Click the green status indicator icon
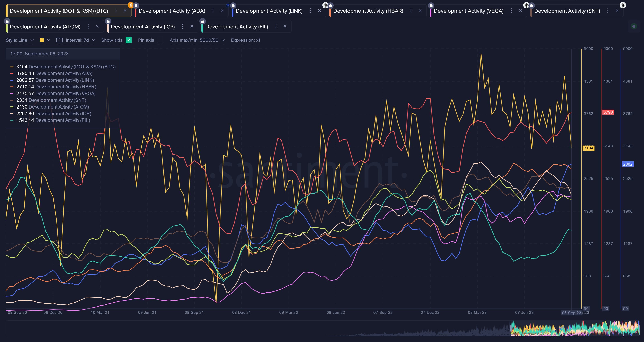The image size is (644, 342). click(634, 26)
